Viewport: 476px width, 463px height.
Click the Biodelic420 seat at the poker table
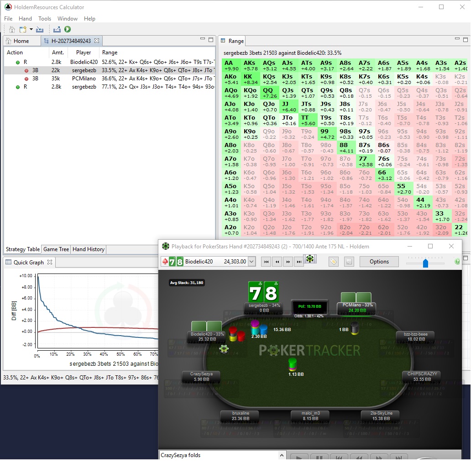point(207,337)
